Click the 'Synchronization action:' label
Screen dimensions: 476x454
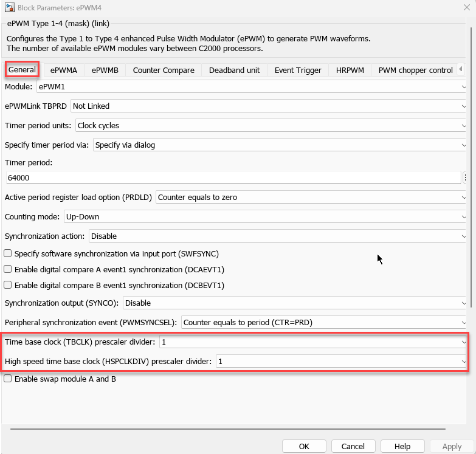(x=44, y=236)
